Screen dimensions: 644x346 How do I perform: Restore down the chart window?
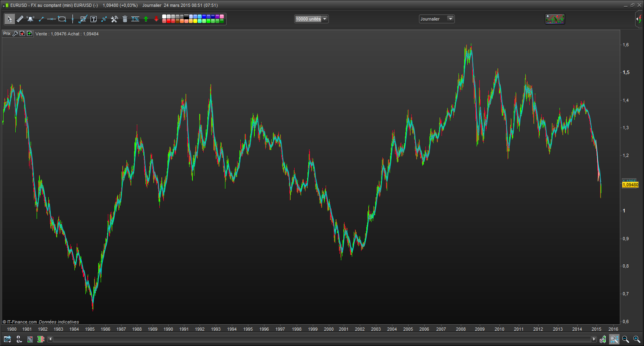click(x=632, y=5)
